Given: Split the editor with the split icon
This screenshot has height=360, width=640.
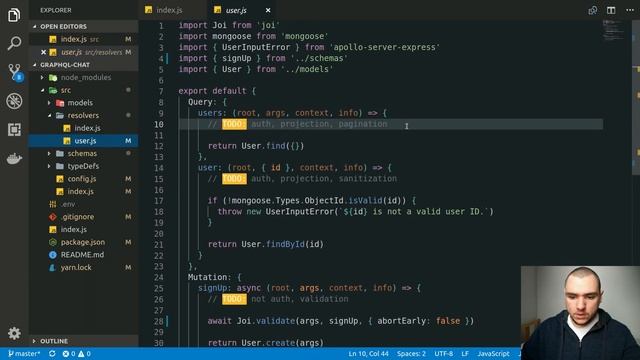Looking at the screenshot, I should pyautogui.click(x=611, y=10).
